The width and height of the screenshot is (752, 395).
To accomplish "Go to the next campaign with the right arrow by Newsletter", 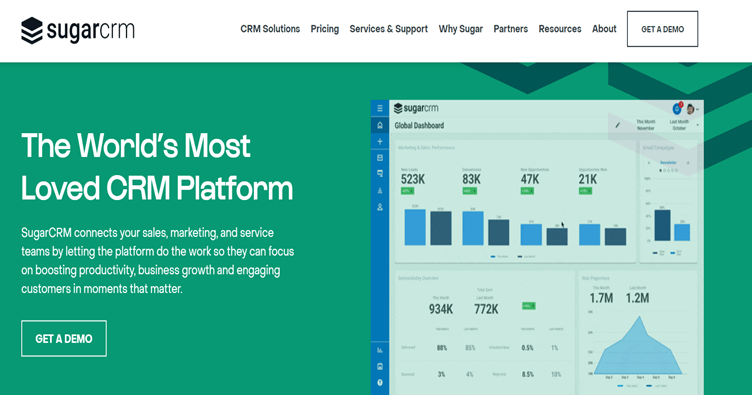I will pos(688,163).
